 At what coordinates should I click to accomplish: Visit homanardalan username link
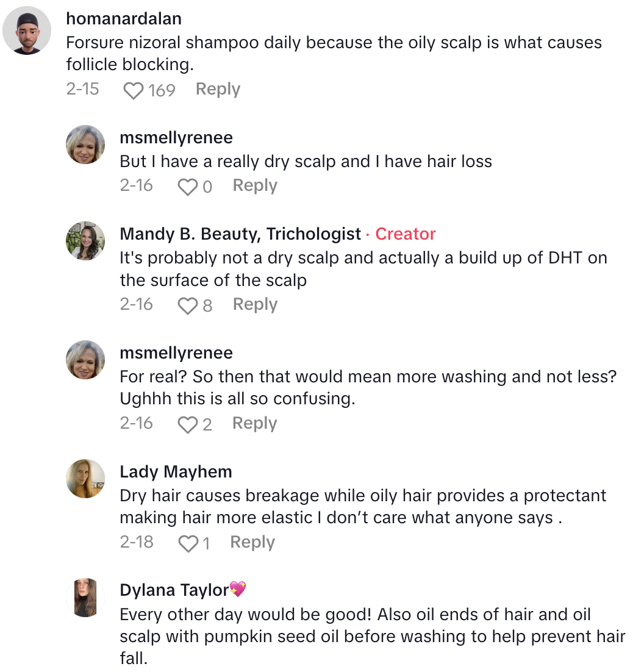coord(124,19)
